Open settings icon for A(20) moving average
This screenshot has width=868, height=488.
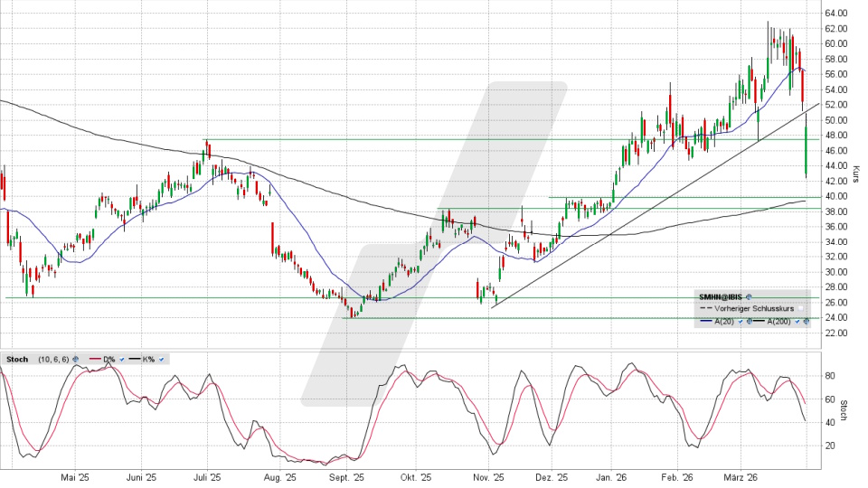tap(748, 322)
